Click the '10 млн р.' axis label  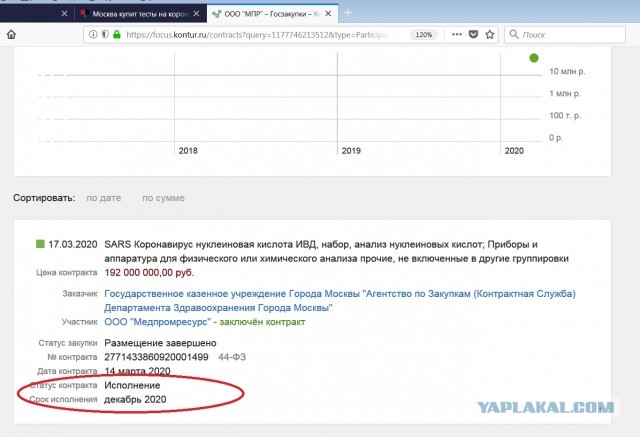(x=567, y=71)
